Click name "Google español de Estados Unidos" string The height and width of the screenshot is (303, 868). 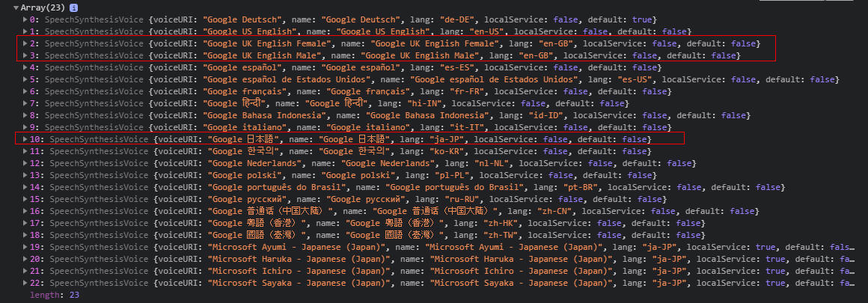[494, 79]
